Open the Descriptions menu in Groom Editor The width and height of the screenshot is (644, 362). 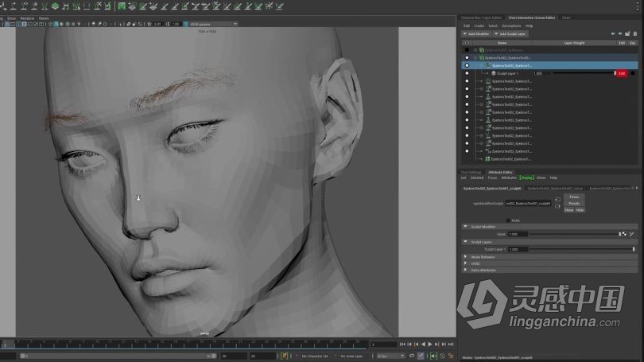click(x=511, y=26)
